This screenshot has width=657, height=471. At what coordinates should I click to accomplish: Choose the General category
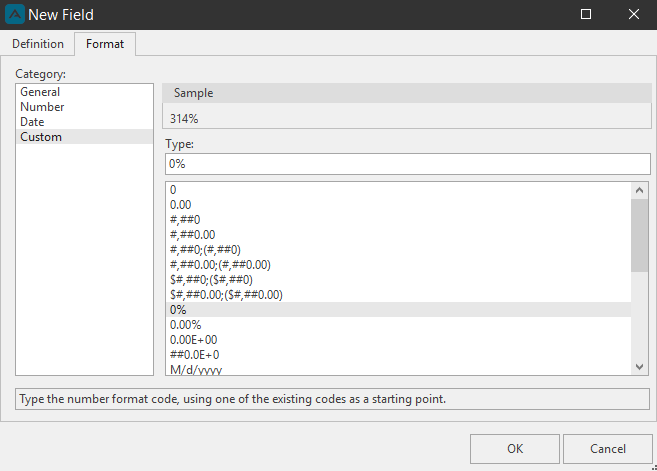point(84,92)
